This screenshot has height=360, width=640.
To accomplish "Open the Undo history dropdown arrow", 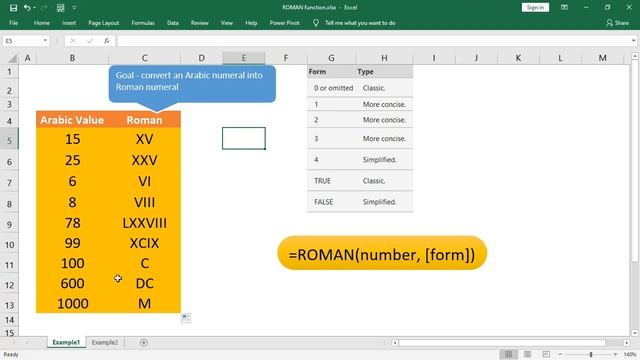I will (34, 8).
